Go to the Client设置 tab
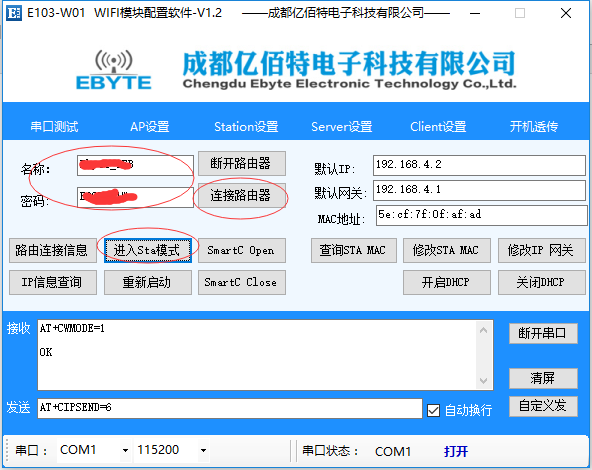 click(x=438, y=126)
